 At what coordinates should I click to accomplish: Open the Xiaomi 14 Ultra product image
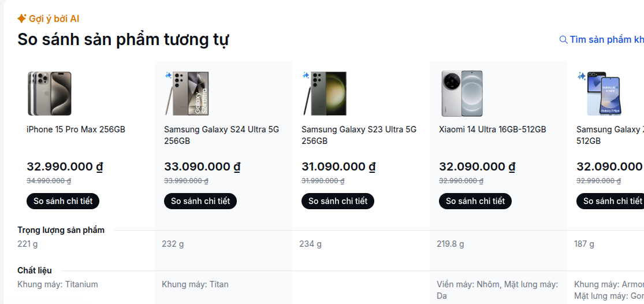(462, 94)
